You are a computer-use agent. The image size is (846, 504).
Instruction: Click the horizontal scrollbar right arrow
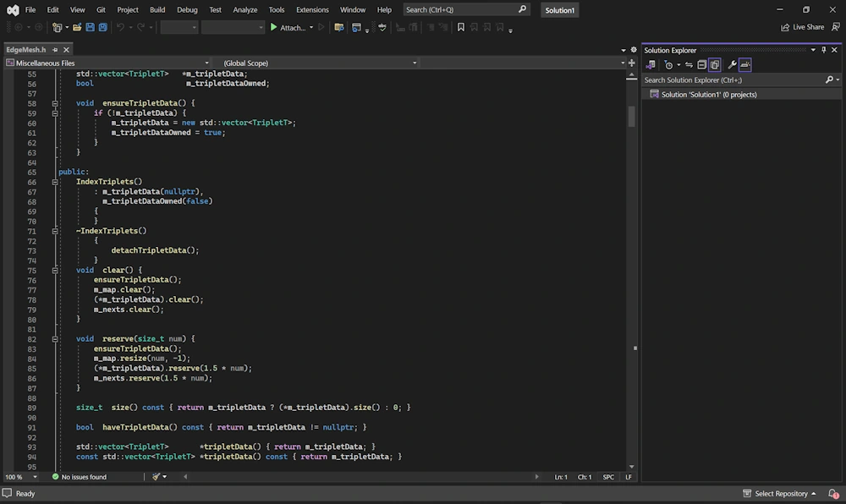tap(536, 477)
